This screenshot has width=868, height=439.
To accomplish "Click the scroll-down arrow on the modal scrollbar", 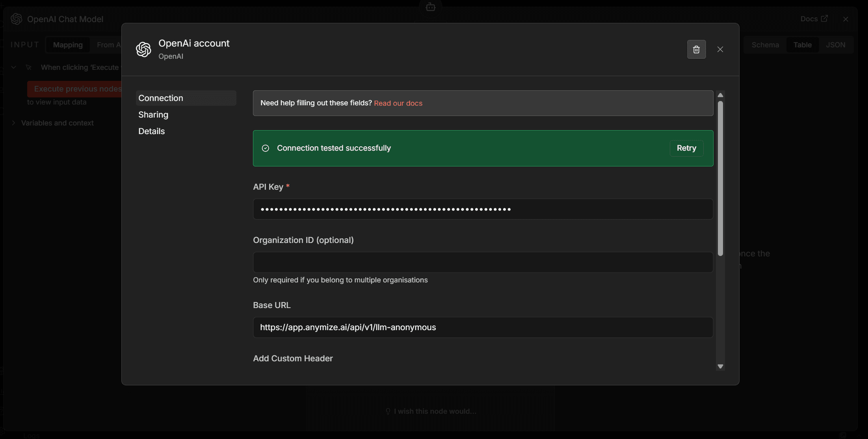I will pyautogui.click(x=721, y=366).
